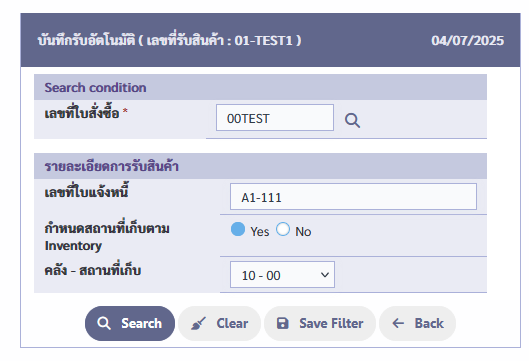Screen dimensions: 529x361
Task: Click the Clear button label
Action: pos(232,323)
